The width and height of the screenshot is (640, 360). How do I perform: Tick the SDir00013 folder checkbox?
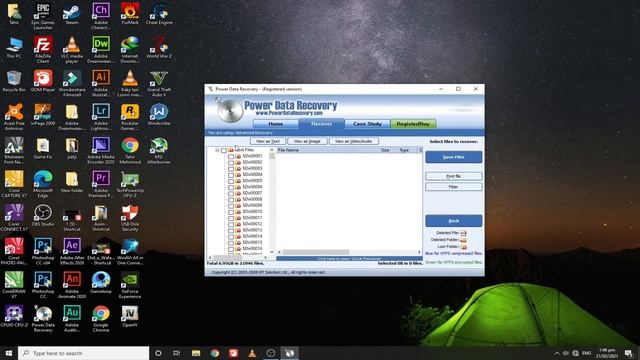[231, 230]
